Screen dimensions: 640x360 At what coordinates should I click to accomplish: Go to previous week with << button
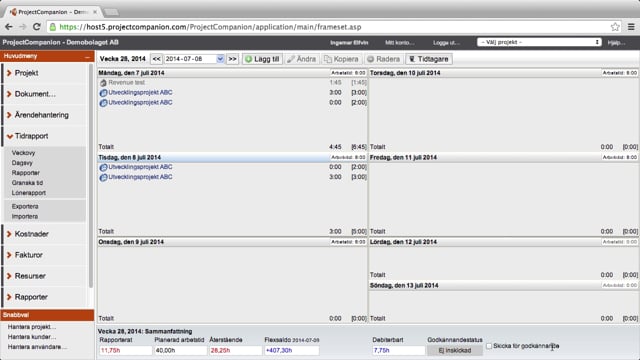click(x=156, y=59)
